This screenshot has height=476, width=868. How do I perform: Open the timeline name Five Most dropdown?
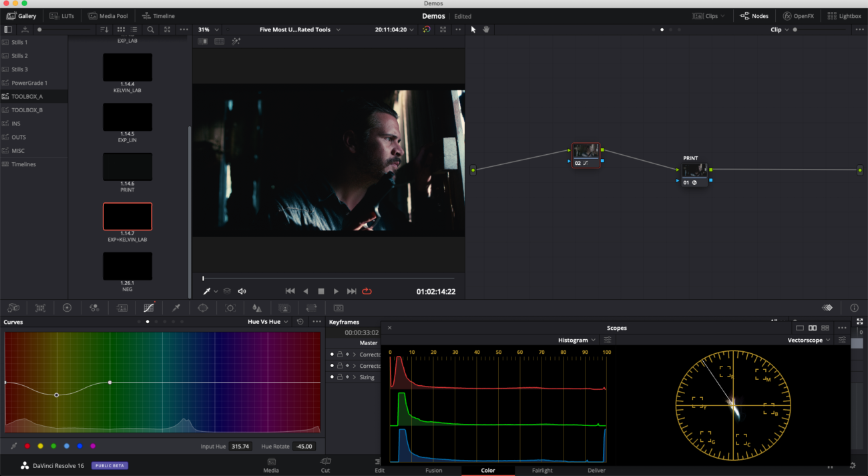[x=300, y=29]
